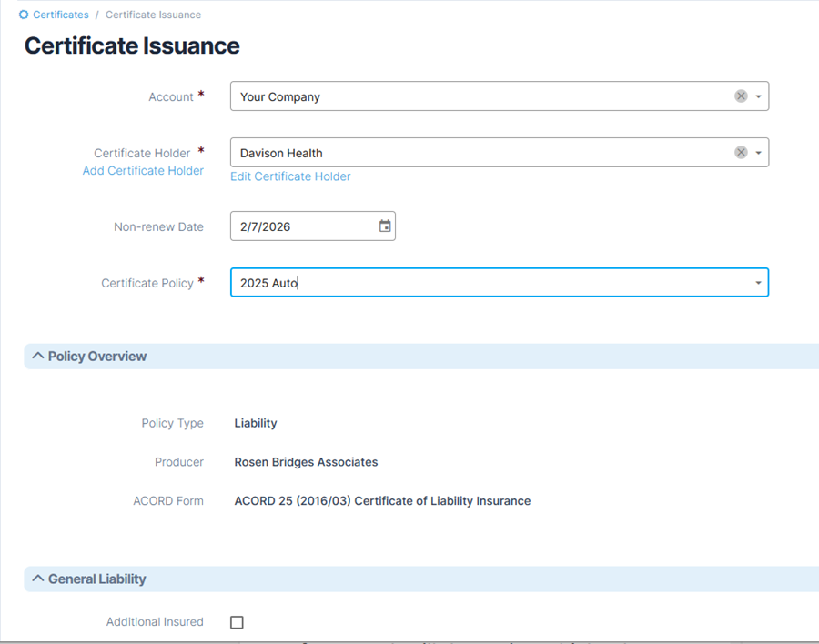Focus the 2/7/2026 date input
819x644 pixels.
click(x=300, y=226)
